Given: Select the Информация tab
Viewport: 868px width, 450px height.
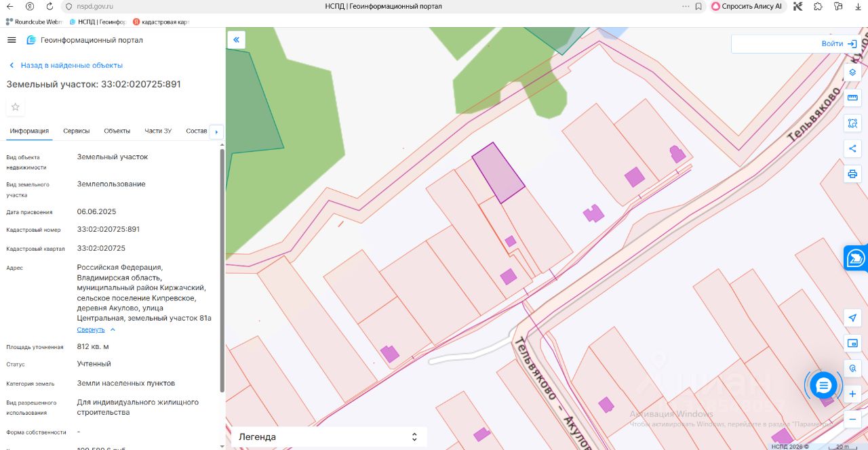Looking at the screenshot, I should click(x=29, y=131).
